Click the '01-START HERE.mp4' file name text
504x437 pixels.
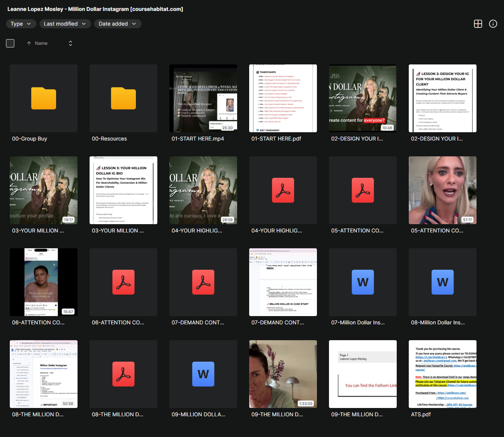[198, 139]
